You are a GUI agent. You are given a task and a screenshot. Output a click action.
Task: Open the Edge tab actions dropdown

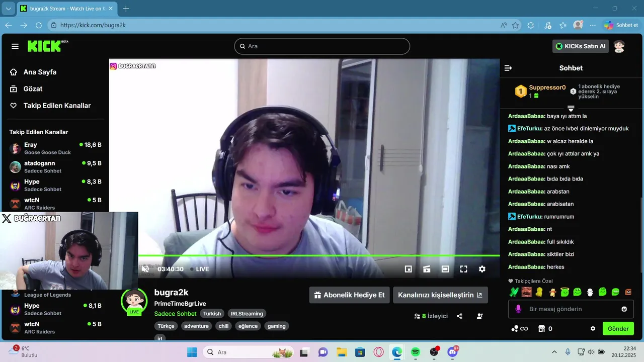coord(9,9)
